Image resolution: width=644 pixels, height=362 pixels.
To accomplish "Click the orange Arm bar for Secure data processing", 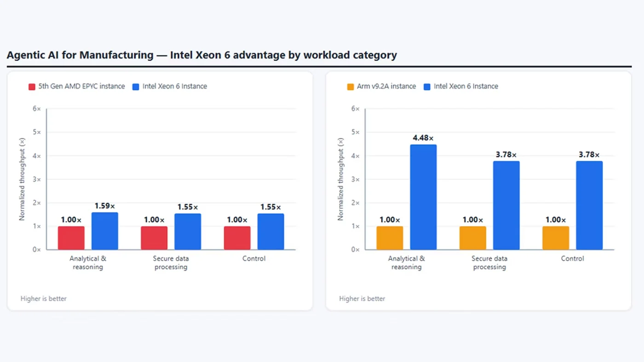I will click(x=473, y=238).
